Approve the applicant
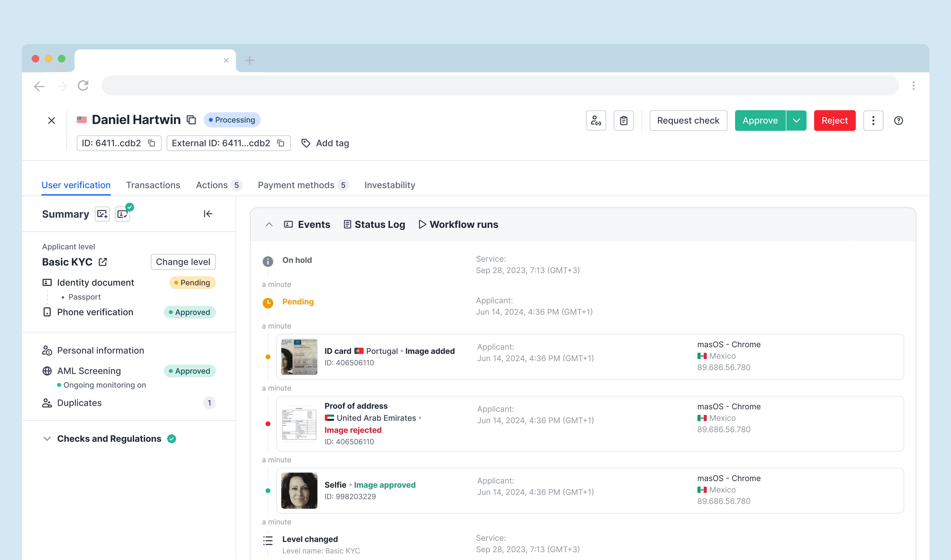 point(760,120)
